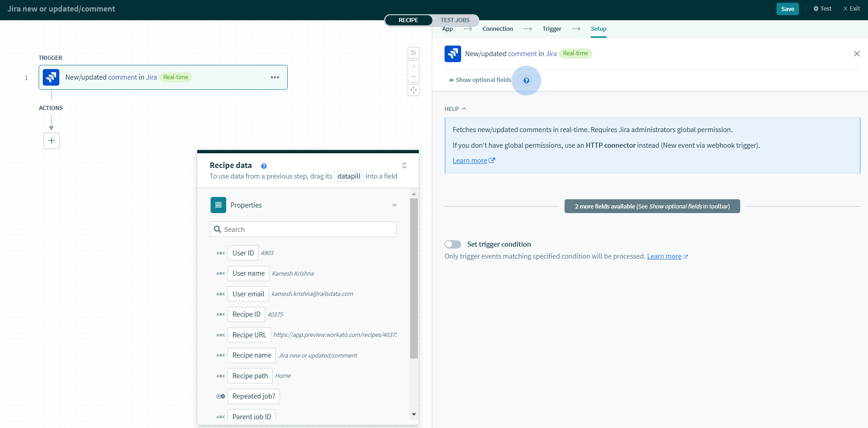Add an action step with plus button
Image resolution: width=868 pixels, height=428 pixels.
[x=51, y=141]
